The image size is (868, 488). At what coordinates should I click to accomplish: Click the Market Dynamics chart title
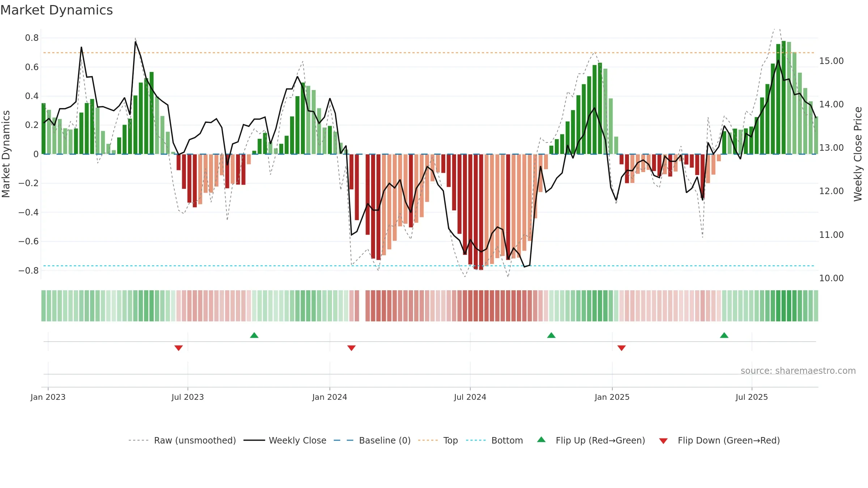pos(56,10)
